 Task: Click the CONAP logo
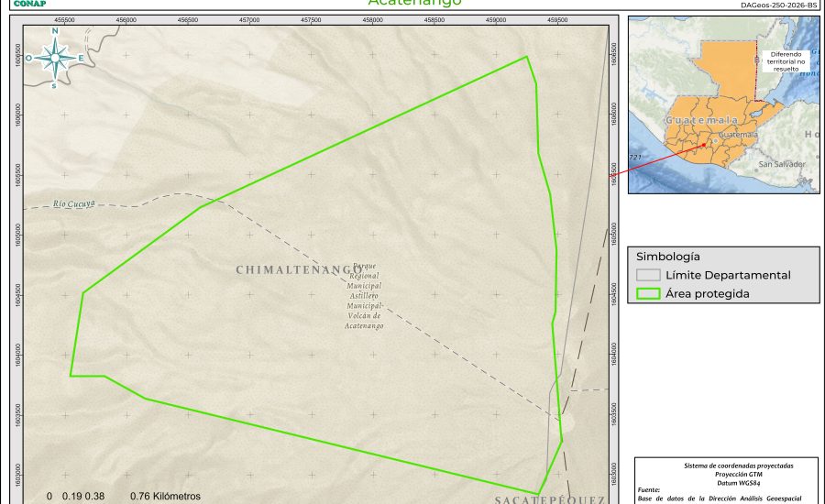[30, 4]
